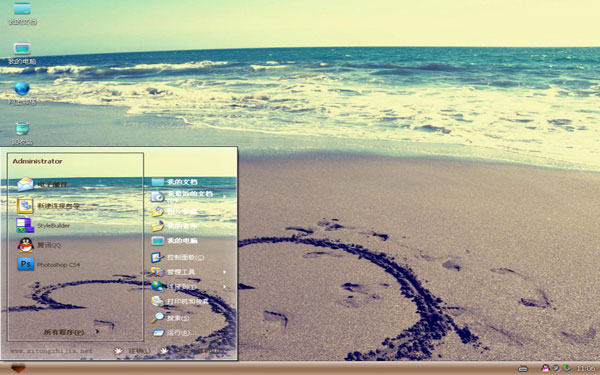Open StyleBuilder from the Start menu
Viewport: 600px width, 375px height.
pos(43,225)
